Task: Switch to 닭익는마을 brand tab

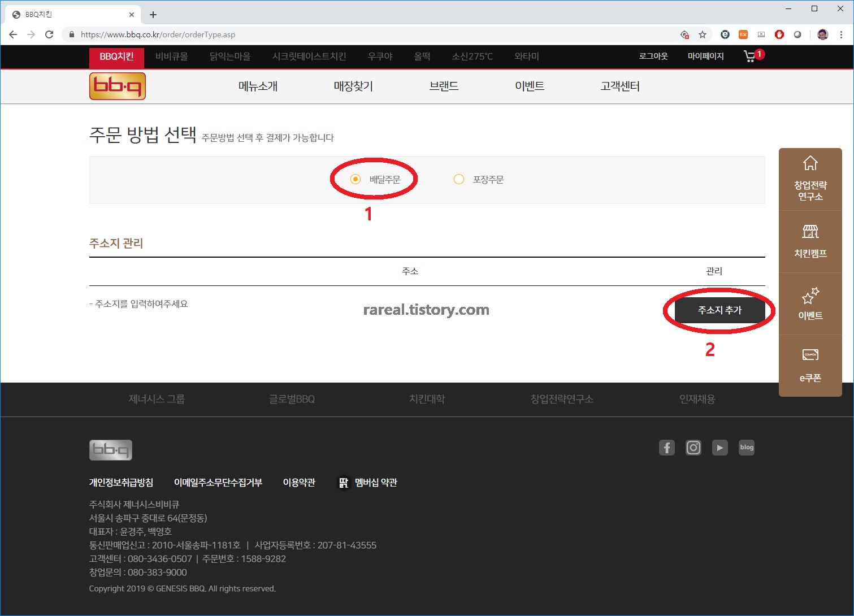Action: 230,57
